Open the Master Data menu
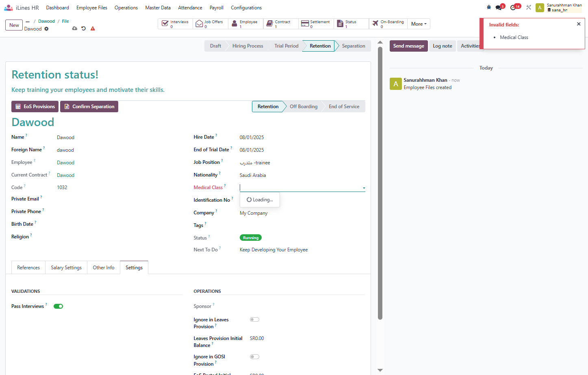This screenshot has height=375, width=588. [x=158, y=8]
